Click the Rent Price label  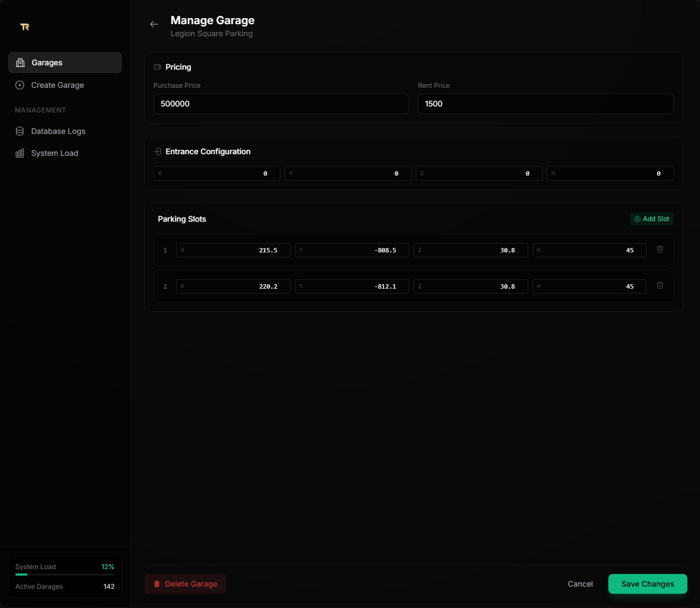[434, 86]
